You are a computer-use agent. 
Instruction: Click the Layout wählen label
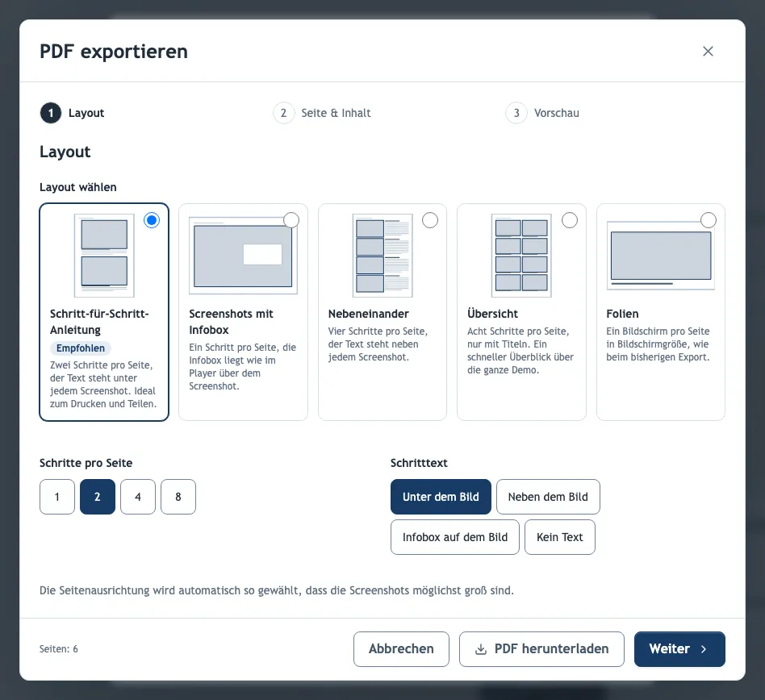pyautogui.click(x=78, y=187)
